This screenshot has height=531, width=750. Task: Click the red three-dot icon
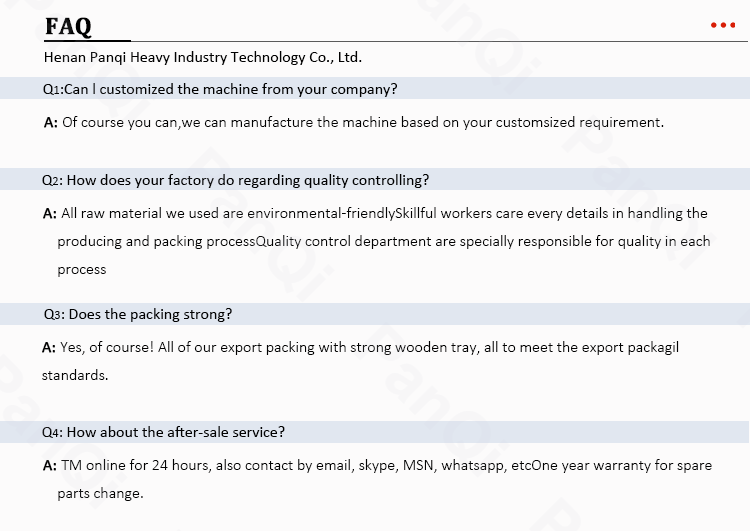[722, 25]
